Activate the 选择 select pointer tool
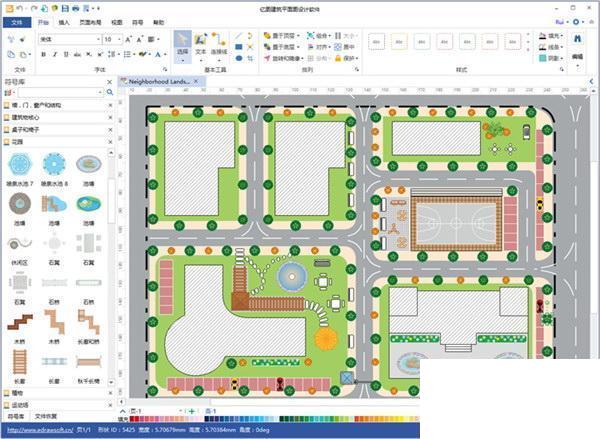The width and height of the screenshot is (600, 439). tap(183, 46)
